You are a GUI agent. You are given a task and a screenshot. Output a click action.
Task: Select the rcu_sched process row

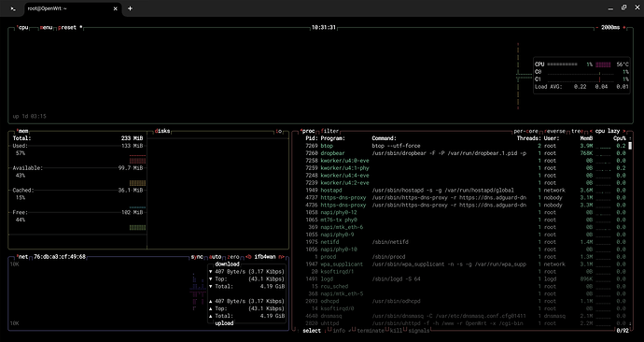coord(464,287)
